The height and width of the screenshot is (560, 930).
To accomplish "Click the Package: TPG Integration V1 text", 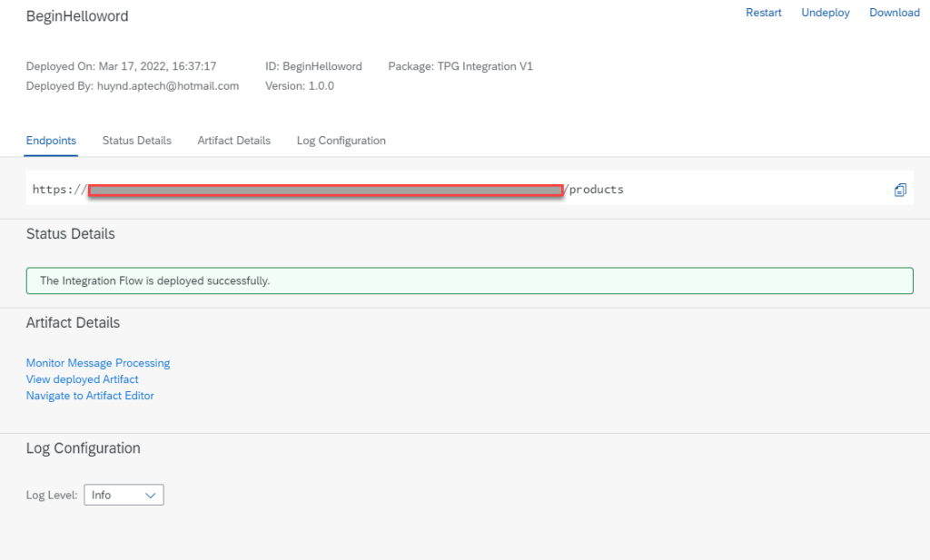I will tap(460, 66).
